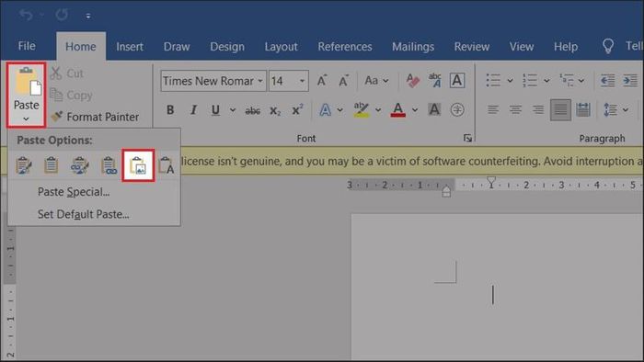
Task: Open Customize Quick Access Toolbar dropdown
Action: coord(88,16)
